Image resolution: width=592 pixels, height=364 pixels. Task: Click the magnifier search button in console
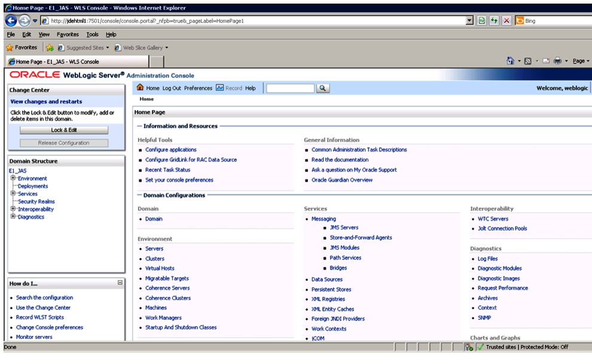point(322,88)
